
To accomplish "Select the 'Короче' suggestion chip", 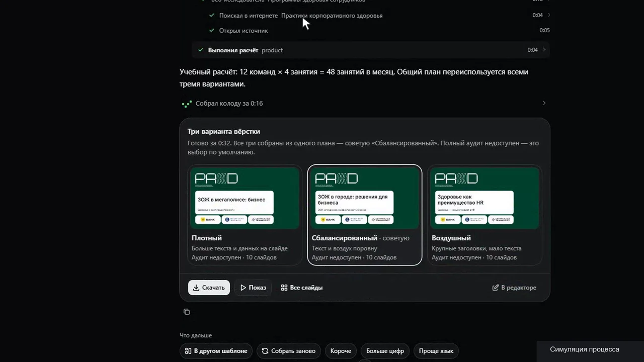I will [x=341, y=351].
